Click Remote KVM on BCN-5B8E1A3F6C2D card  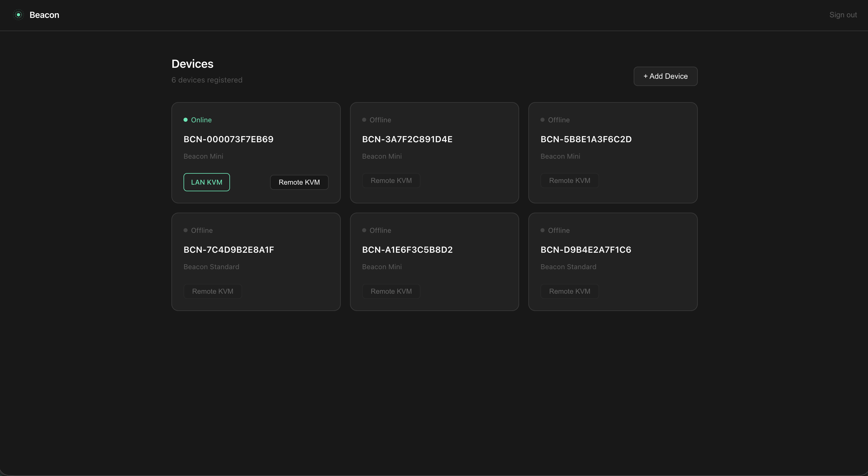tap(569, 181)
